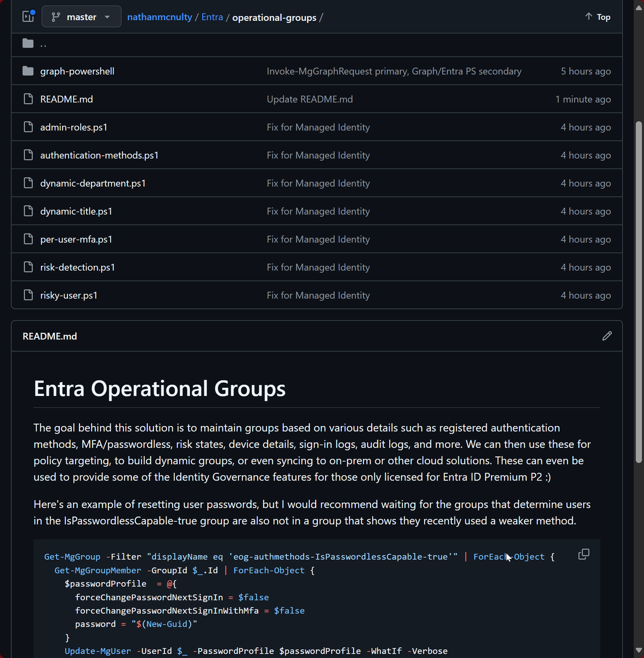Navigate up via the '..' link
This screenshot has width=644, height=658.
pyautogui.click(x=43, y=44)
